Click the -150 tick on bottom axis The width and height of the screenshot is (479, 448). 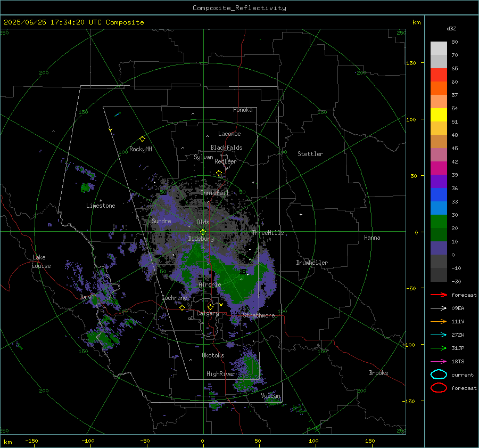tap(31, 441)
